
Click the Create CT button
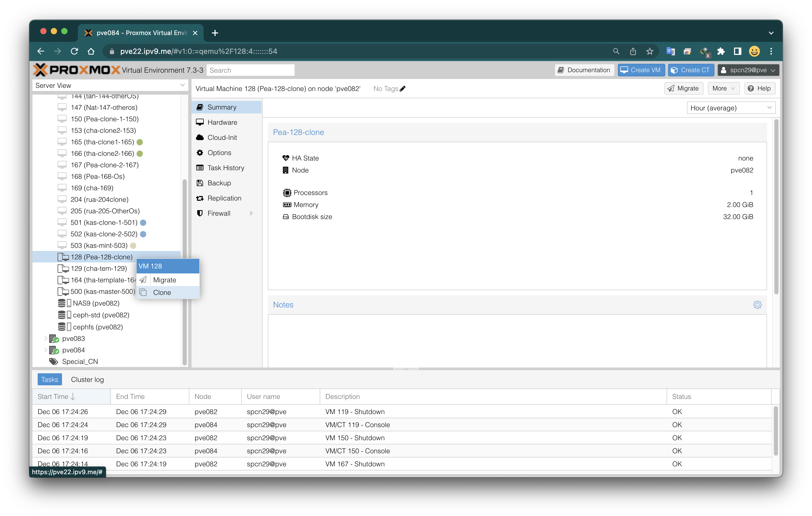pyautogui.click(x=691, y=70)
